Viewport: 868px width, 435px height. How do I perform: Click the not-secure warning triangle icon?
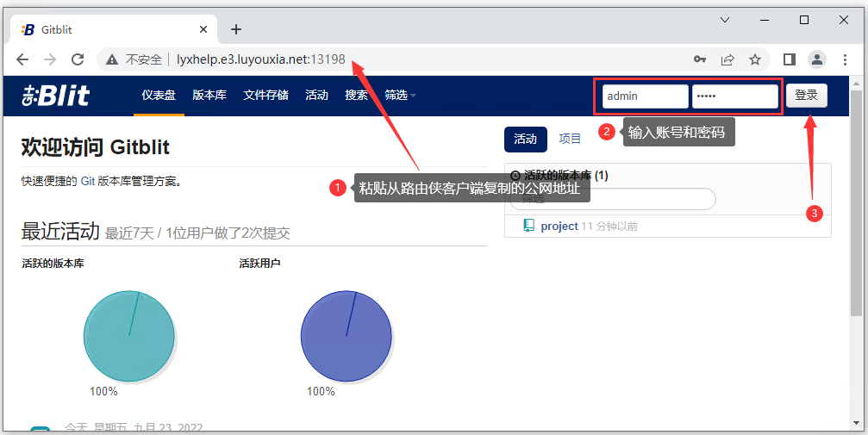point(112,59)
